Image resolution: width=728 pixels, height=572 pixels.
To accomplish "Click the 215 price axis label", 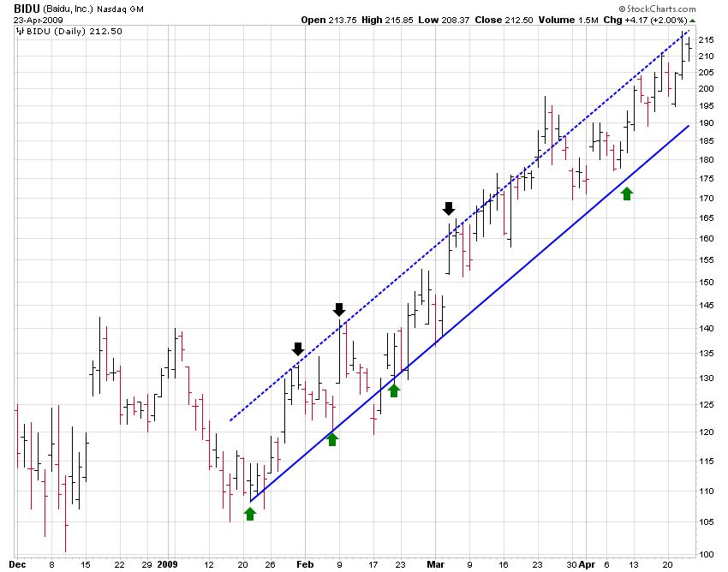I will click(707, 40).
